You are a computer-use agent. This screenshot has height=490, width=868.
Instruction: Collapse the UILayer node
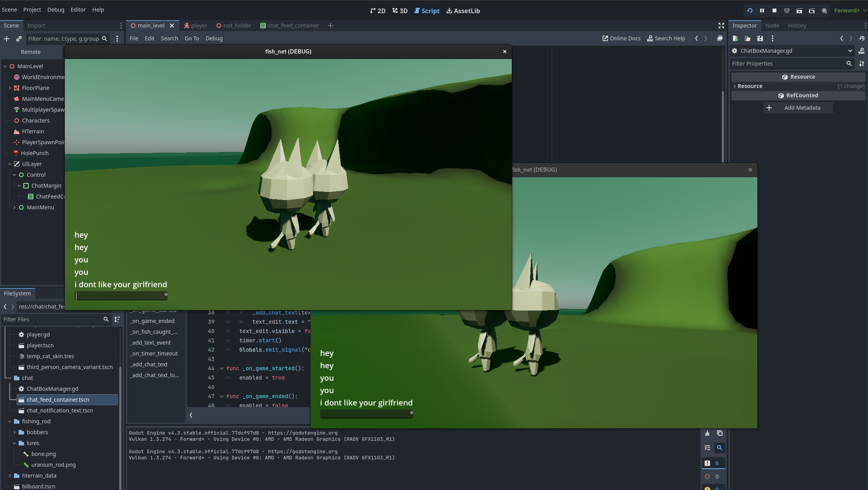click(10, 164)
